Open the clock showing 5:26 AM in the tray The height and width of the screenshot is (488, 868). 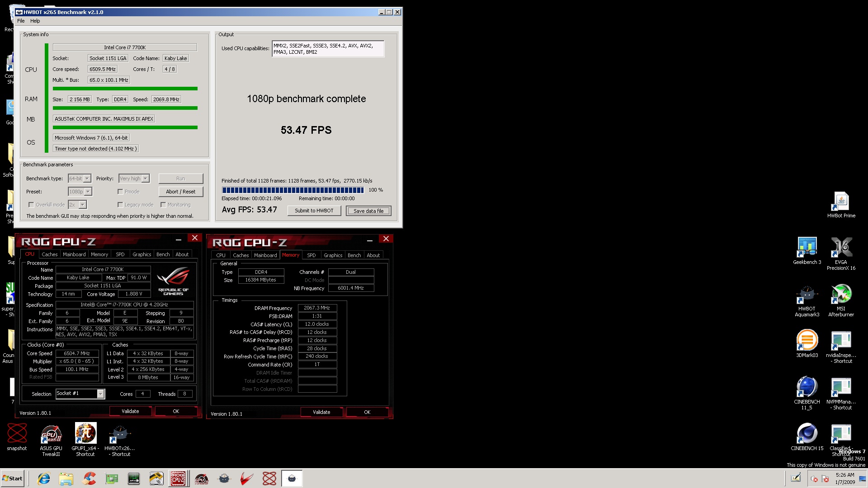[x=844, y=479]
